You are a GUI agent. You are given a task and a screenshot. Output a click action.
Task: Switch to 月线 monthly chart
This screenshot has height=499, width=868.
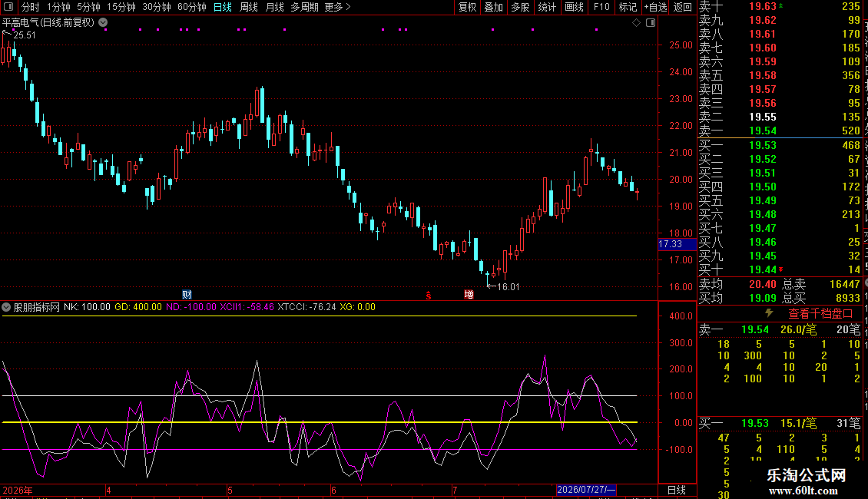[x=274, y=7]
